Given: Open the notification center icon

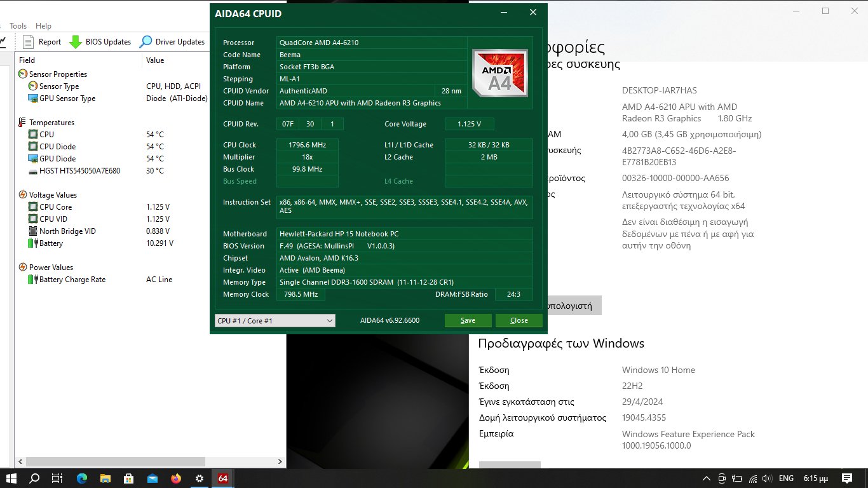Looking at the screenshot, I should (847, 478).
